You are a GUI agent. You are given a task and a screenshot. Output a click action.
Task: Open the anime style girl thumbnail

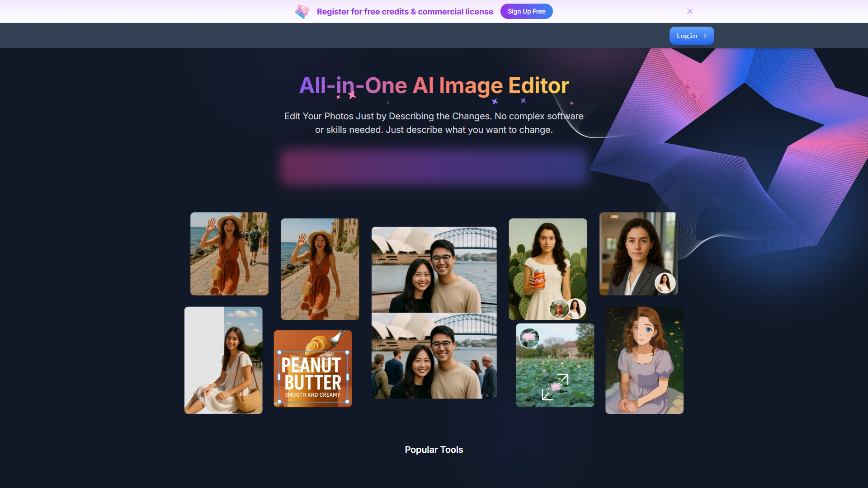(x=644, y=360)
